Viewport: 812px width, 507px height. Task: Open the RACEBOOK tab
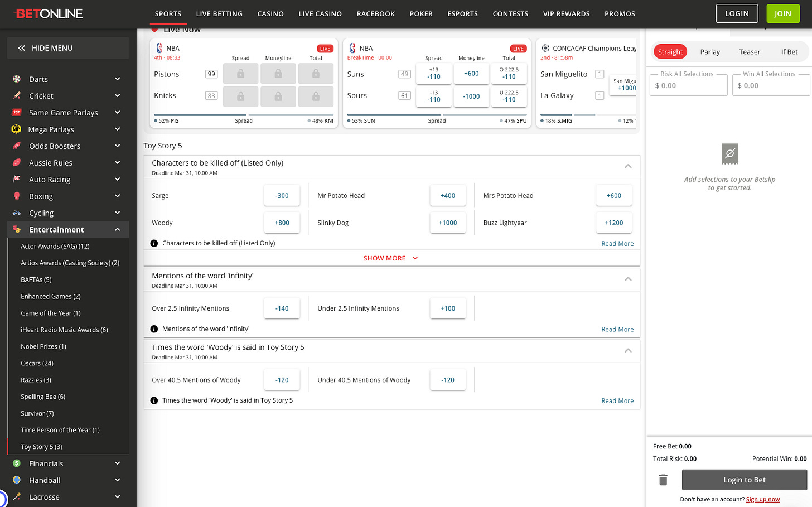(376, 14)
